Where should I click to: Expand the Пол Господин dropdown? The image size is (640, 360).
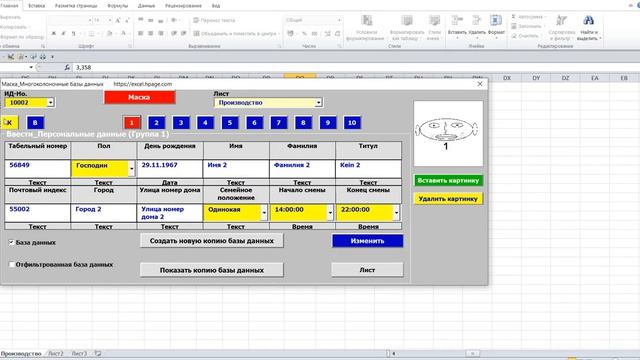(131, 169)
